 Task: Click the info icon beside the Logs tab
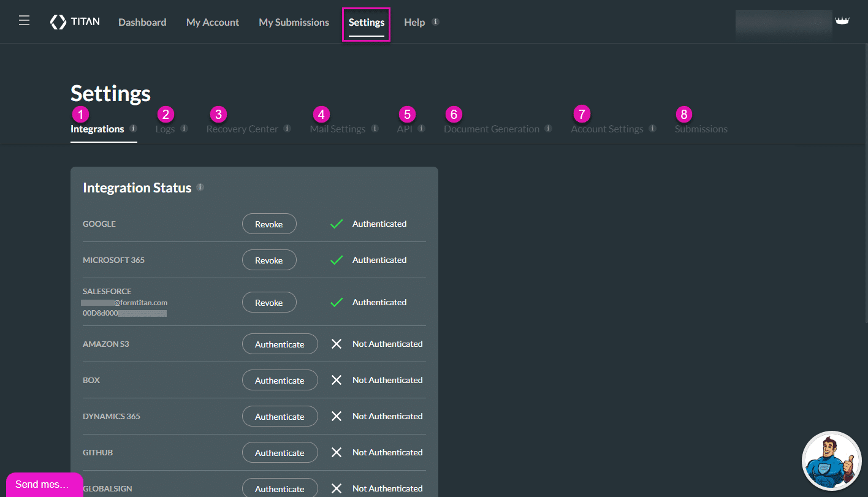coord(185,129)
